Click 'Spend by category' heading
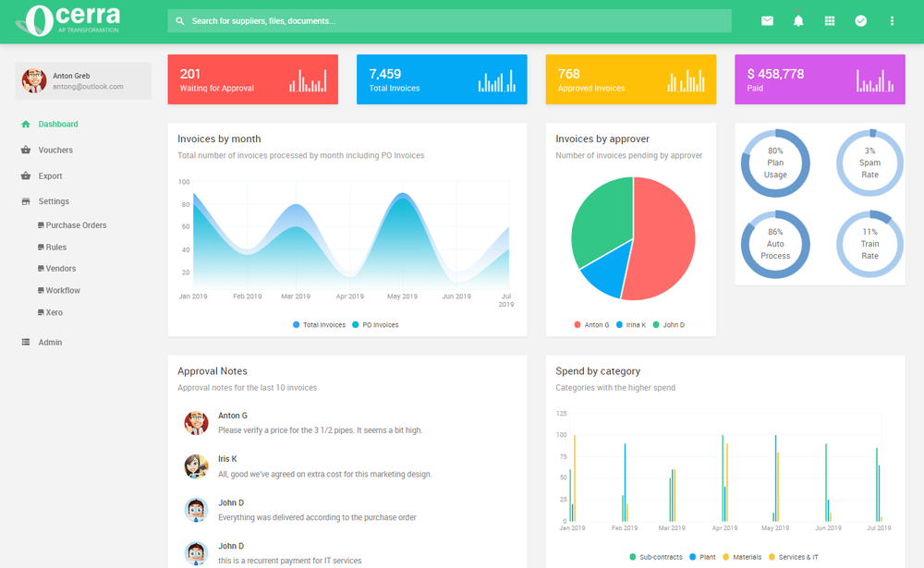This screenshot has width=924, height=568. 598,371
